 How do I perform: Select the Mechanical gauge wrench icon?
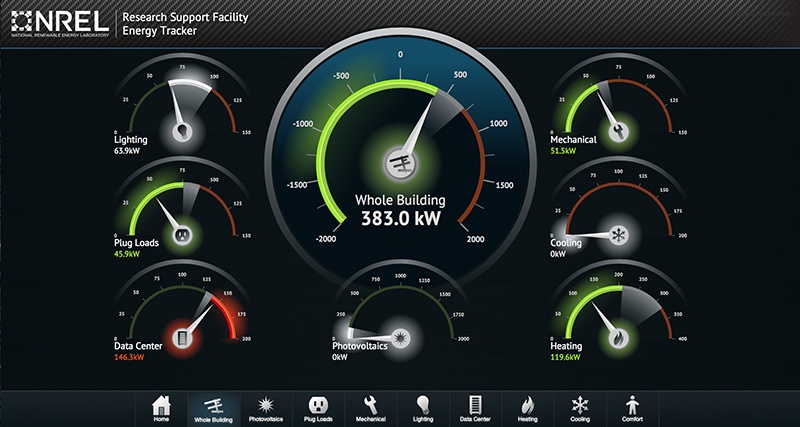619,129
